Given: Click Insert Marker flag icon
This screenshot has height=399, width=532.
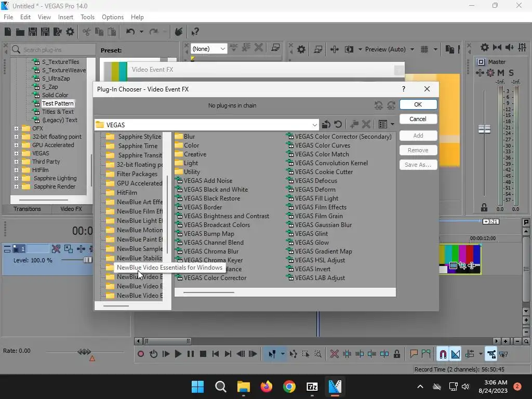Looking at the screenshot, I should click(414, 354).
